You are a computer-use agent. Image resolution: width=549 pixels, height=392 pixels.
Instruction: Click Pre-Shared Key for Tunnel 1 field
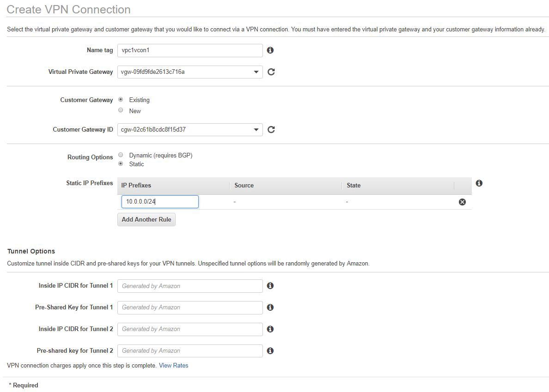pos(189,307)
